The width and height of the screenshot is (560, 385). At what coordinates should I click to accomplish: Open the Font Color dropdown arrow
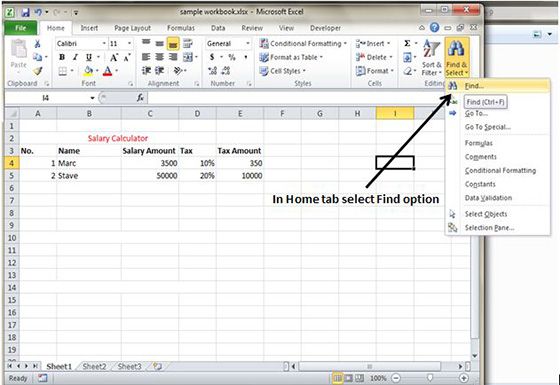pyautogui.click(x=116, y=71)
